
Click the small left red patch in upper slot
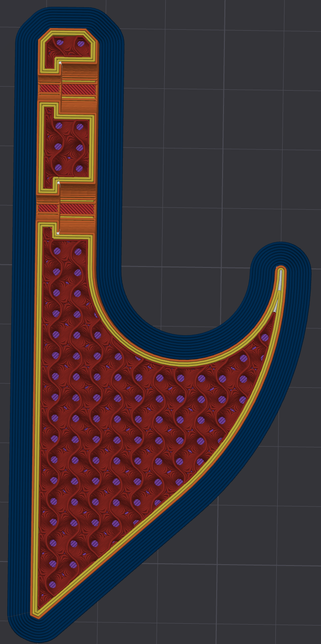pyautogui.click(x=49, y=89)
